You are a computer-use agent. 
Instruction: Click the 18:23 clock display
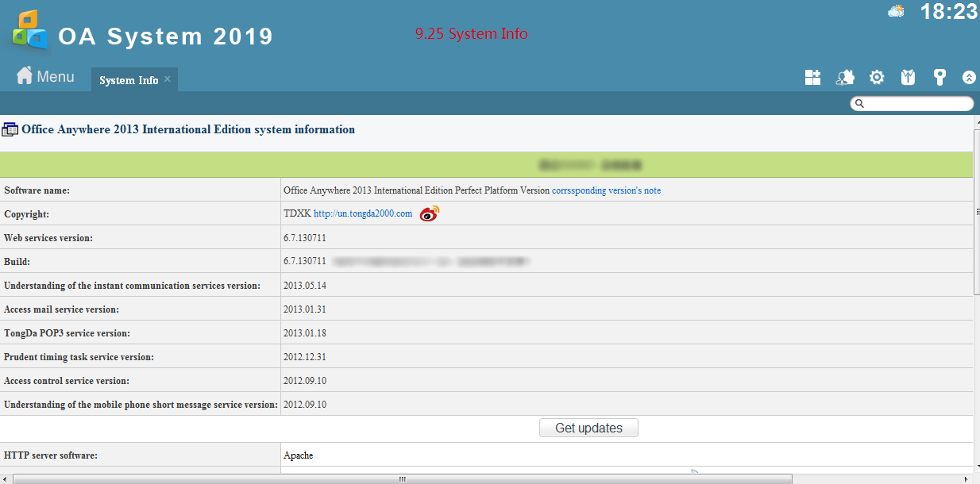pyautogui.click(x=948, y=11)
